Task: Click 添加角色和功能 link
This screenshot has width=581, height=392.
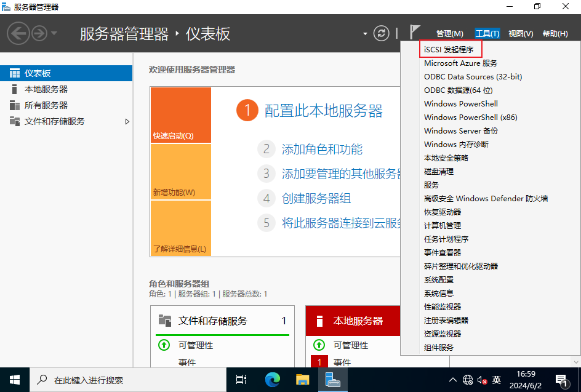Action: [322, 149]
